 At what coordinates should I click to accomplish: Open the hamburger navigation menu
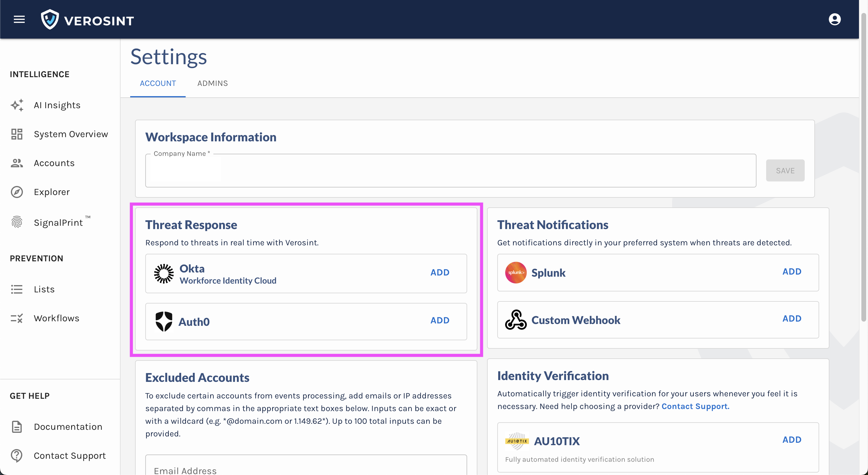point(19,20)
